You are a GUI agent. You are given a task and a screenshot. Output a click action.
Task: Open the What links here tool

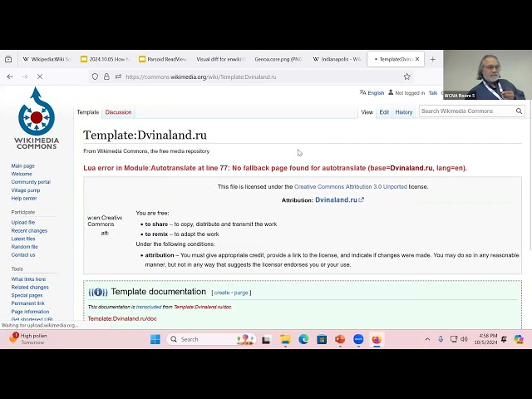pos(28,279)
